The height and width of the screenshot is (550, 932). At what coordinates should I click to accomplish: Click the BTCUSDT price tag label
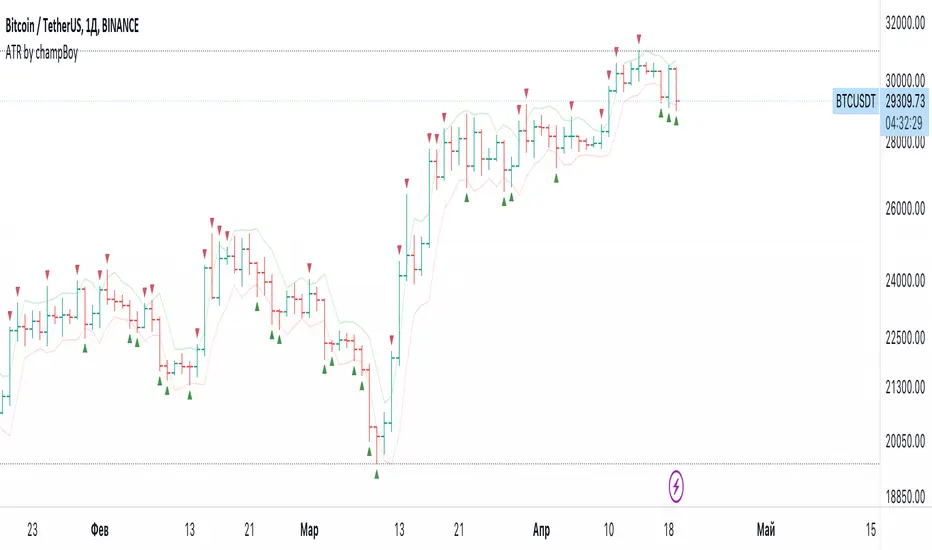tap(855, 101)
